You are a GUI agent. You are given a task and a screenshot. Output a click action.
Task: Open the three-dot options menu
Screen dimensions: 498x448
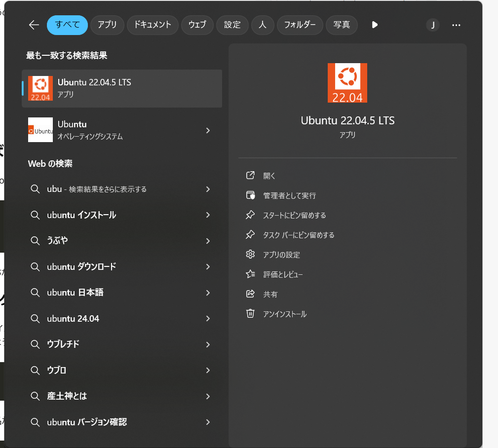pyautogui.click(x=456, y=25)
